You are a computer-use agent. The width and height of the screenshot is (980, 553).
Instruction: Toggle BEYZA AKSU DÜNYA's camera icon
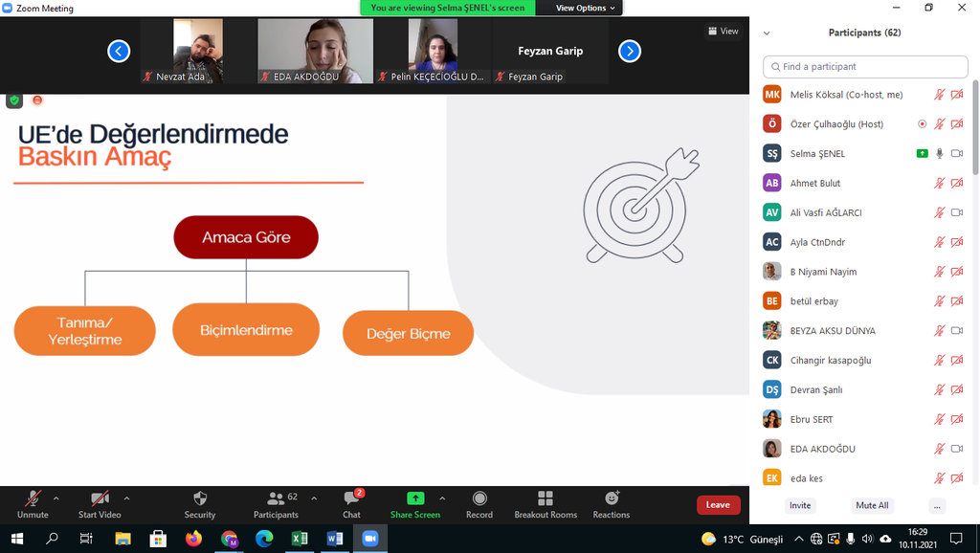[957, 330]
